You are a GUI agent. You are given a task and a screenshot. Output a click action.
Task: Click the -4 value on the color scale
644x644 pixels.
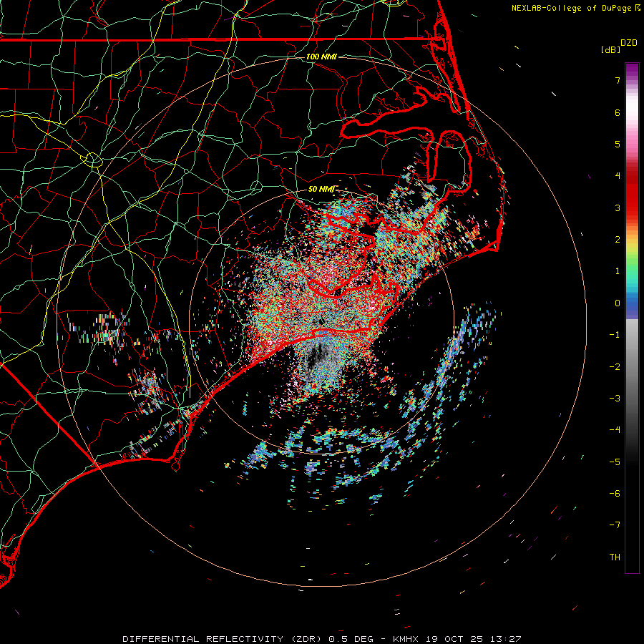[x=615, y=430]
